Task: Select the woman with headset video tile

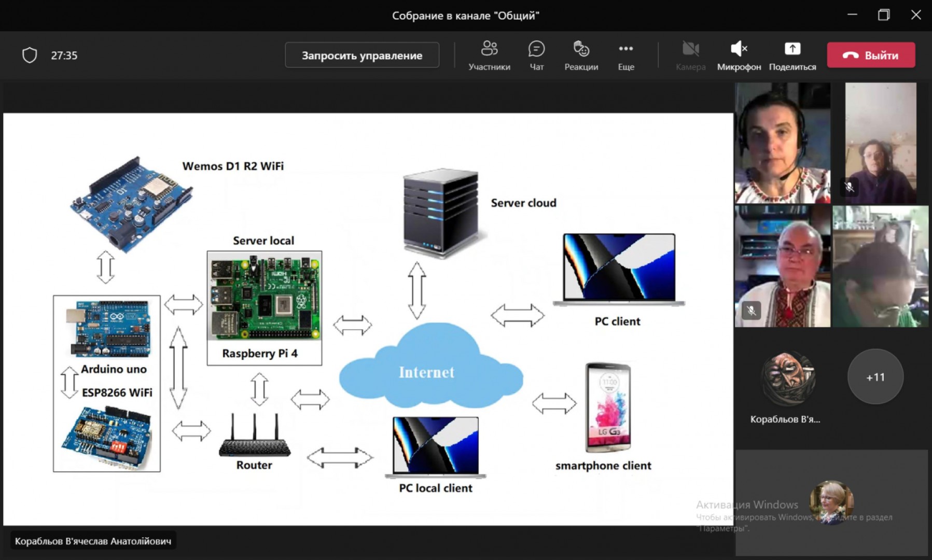Action: point(782,143)
